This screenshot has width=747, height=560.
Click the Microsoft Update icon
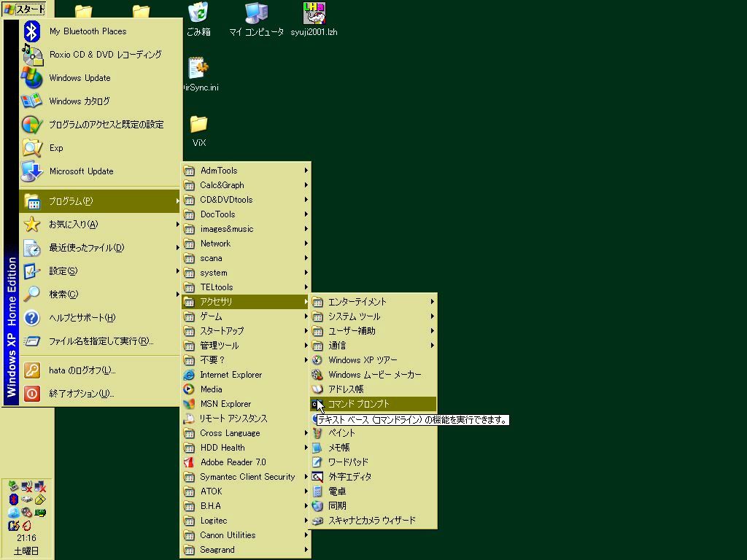pos(32,171)
